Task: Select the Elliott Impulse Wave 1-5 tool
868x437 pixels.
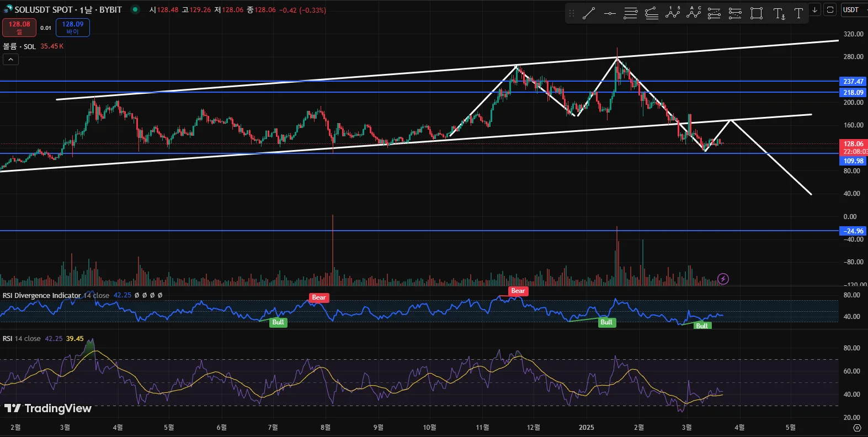Action: pyautogui.click(x=673, y=13)
